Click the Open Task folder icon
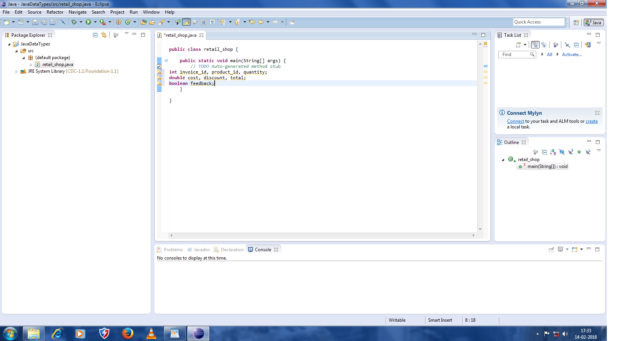Image resolution: width=644 pixels, height=341 pixels. (x=152, y=22)
